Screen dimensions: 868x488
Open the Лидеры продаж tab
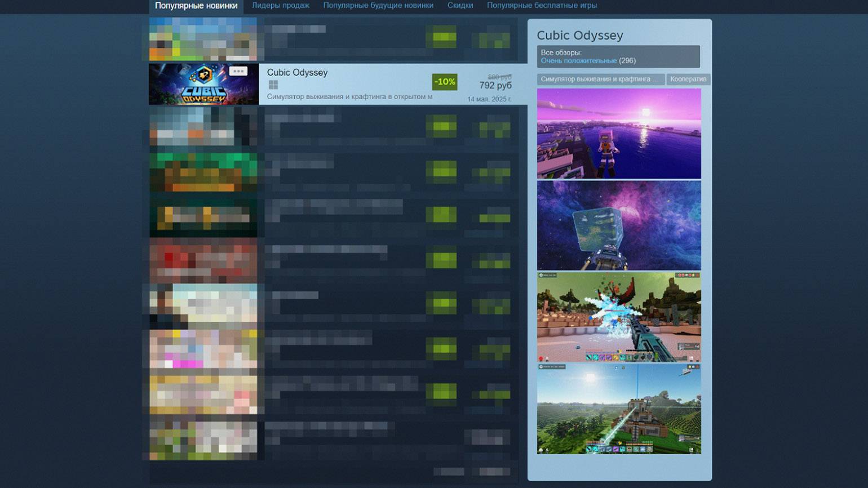point(281,6)
